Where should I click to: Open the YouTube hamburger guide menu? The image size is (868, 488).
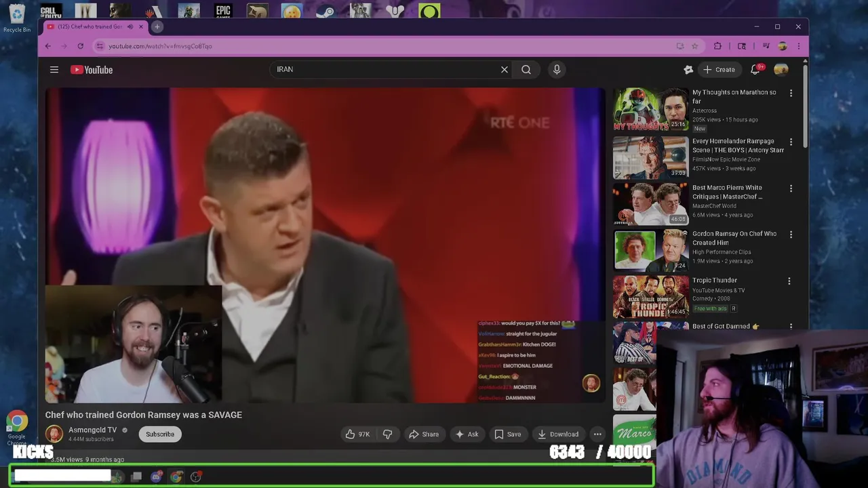coord(54,69)
